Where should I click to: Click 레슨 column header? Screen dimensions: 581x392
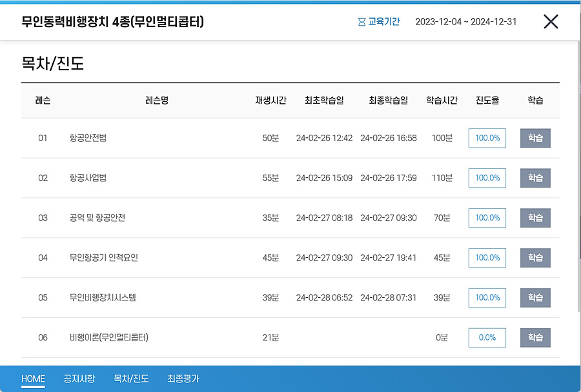pos(43,101)
